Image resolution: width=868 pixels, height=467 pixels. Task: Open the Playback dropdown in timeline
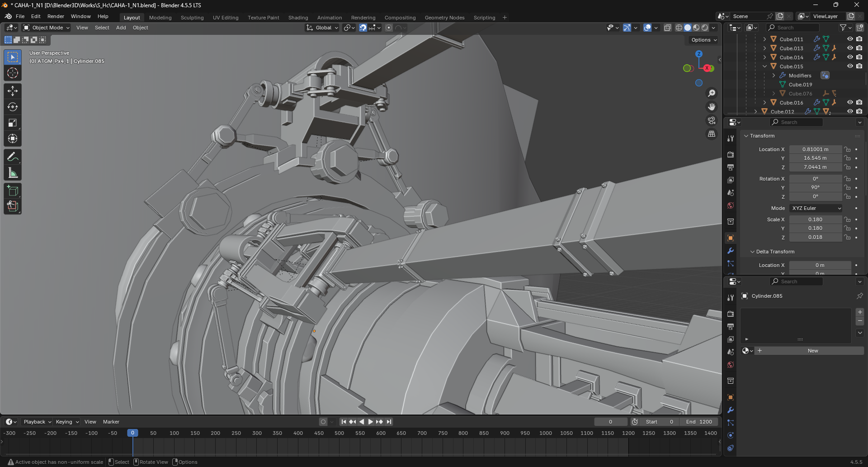pos(38,422)
